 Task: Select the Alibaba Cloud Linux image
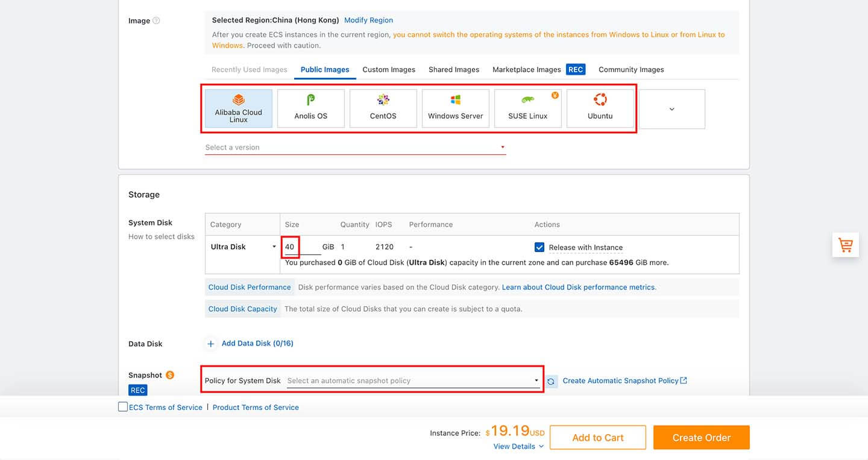tap(239, 109)
